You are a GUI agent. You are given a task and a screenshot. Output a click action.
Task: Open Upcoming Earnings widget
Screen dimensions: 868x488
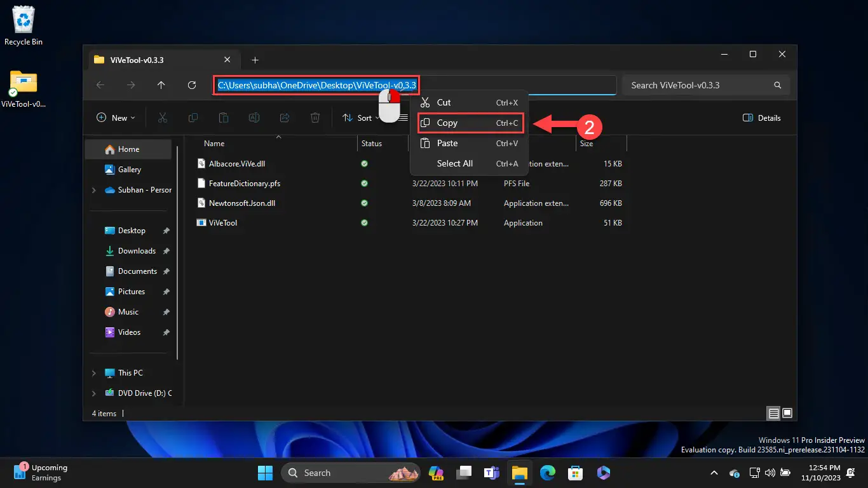coord(41,472)
